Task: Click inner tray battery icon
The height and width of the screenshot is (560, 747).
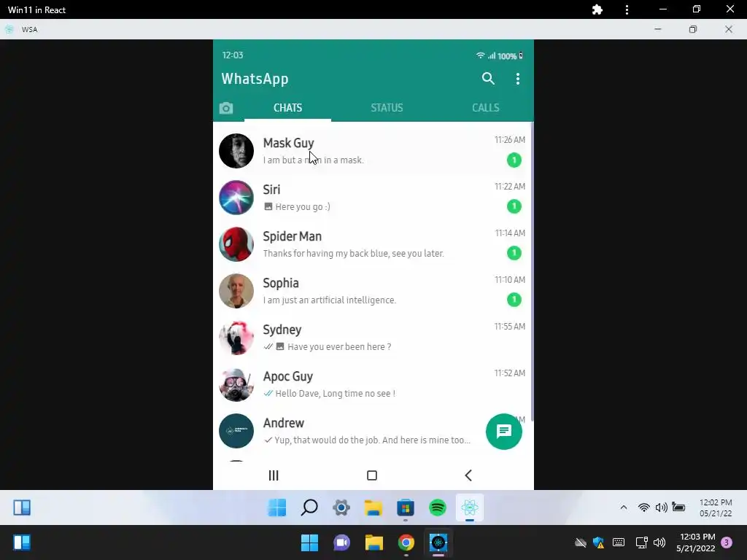Action: coord(679,507)
